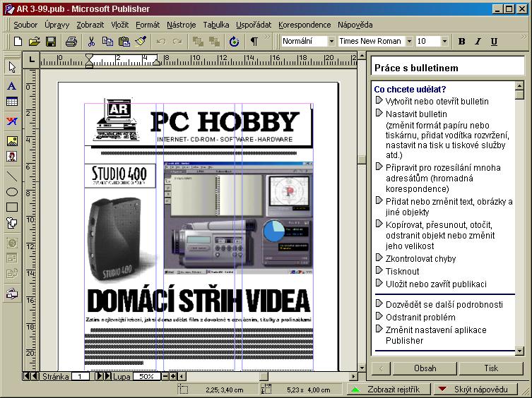Zoom out with the minus button

[x=165, y=376]
